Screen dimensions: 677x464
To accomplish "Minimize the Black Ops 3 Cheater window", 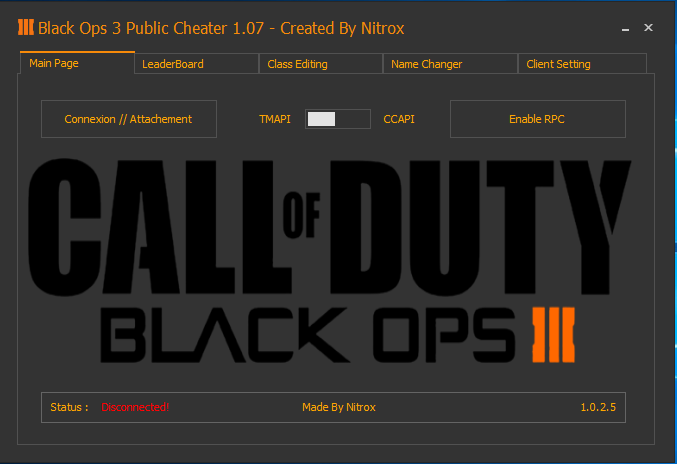I will pyautogui.click(x=625, y=28).
